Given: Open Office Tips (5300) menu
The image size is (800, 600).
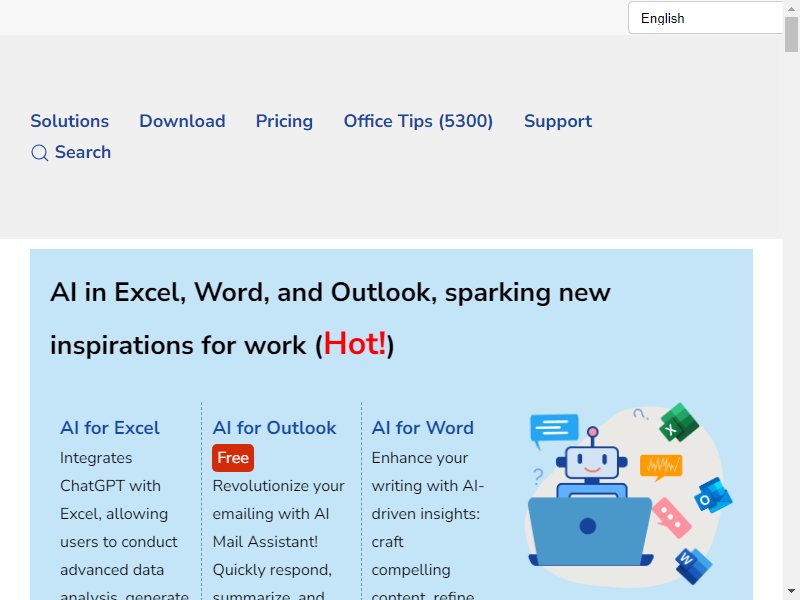Looking at the screenshot, I should pyautogui.click(x=418, y=121).
